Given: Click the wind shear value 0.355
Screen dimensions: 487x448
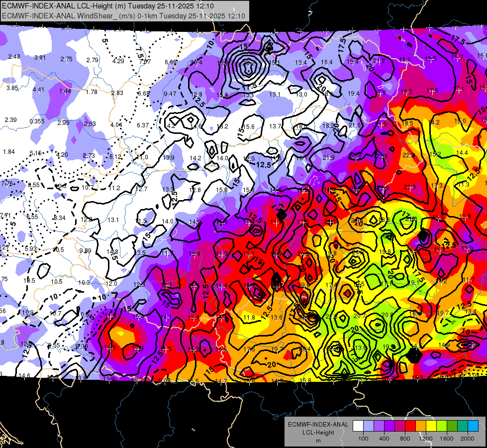Looking at the screenshot, I should pos(37,121).
